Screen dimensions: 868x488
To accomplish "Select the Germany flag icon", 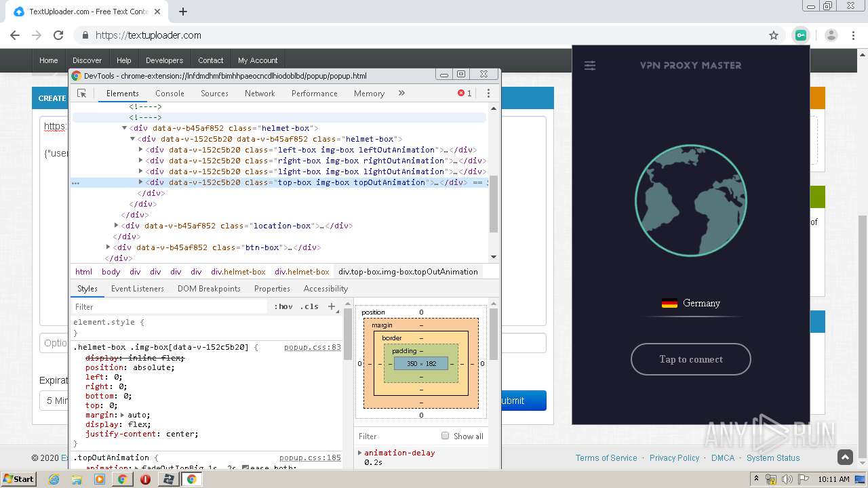I will (x=669, y=303).
